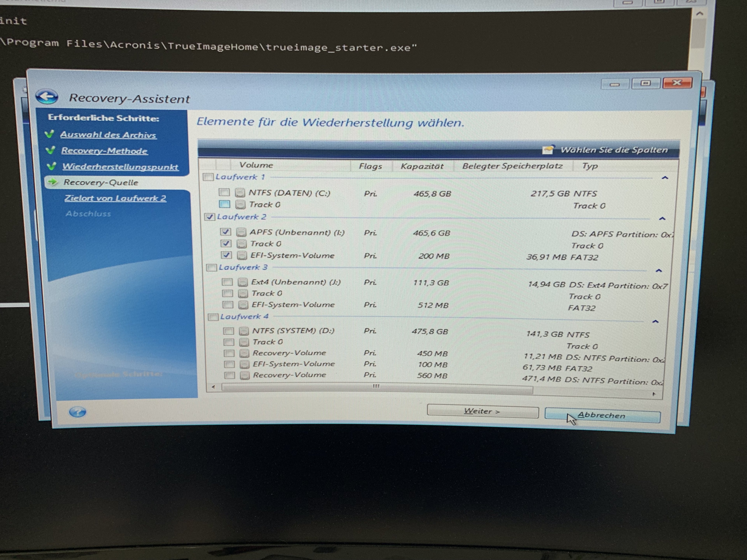The width and height of the screenshot is (747, 560).
Task: Go to Zielort von Laufwerk 2 step
Action: tap(115, 198)
